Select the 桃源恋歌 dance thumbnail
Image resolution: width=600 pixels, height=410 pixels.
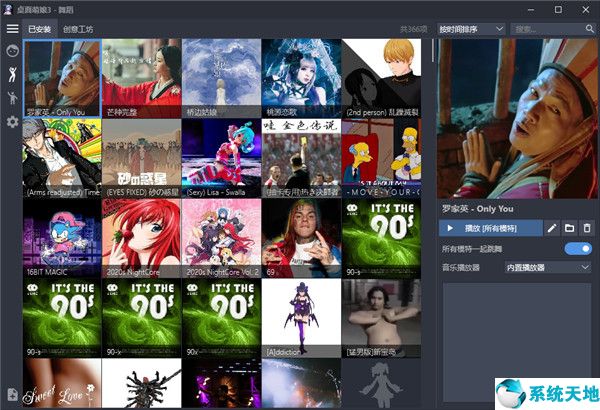tap(301, 78)
